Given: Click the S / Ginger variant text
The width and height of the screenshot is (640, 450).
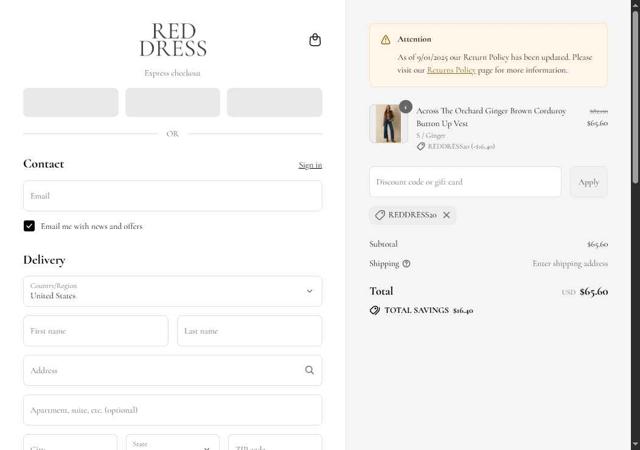Looking at the screenshot, I should [431, 136].
